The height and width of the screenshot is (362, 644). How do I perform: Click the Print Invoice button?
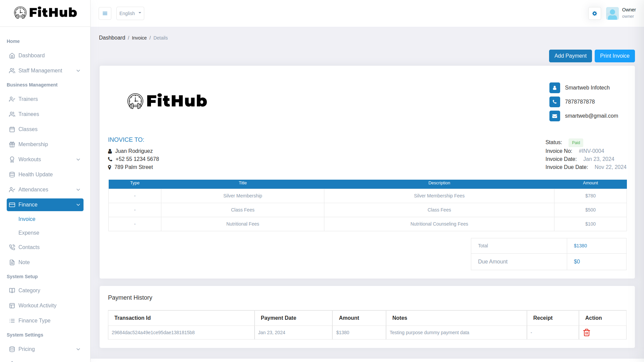(614, 56)
